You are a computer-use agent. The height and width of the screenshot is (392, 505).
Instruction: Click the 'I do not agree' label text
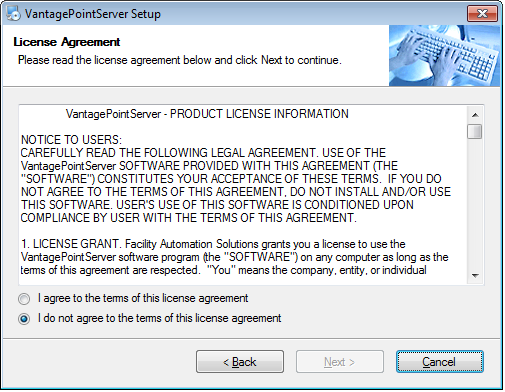tap(159, 318)
